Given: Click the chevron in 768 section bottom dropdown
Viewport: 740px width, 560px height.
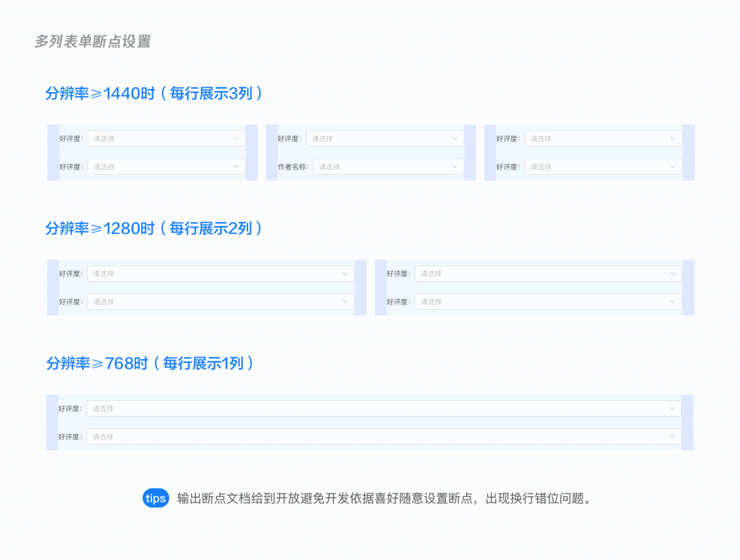Looking at the screenshot, I should (671, 436).
